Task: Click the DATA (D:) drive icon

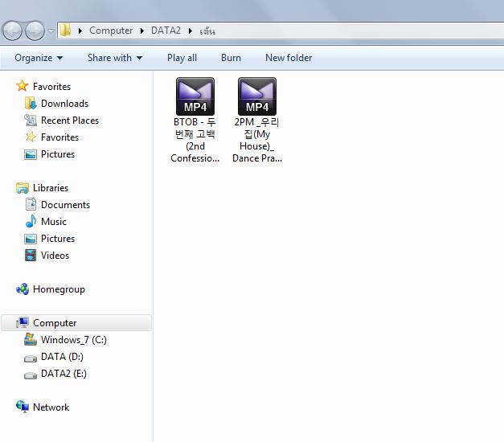Action: [31, 358]
